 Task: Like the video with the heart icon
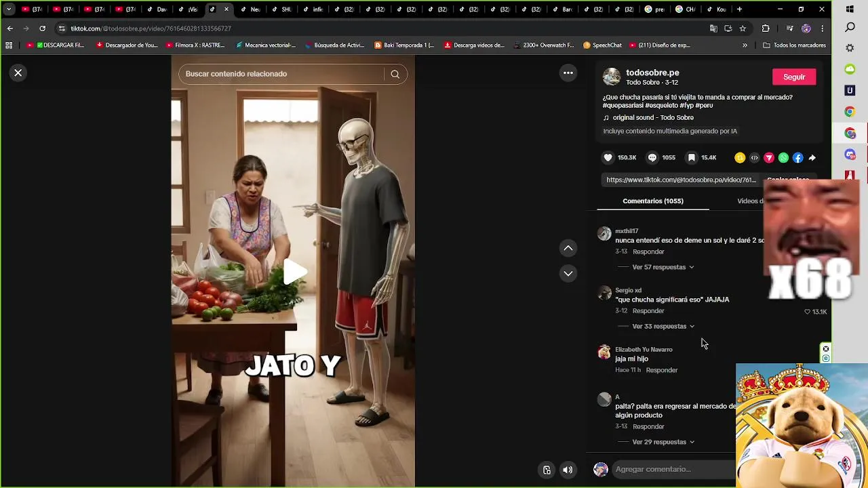pyautogui.click(x=608, y=157)
